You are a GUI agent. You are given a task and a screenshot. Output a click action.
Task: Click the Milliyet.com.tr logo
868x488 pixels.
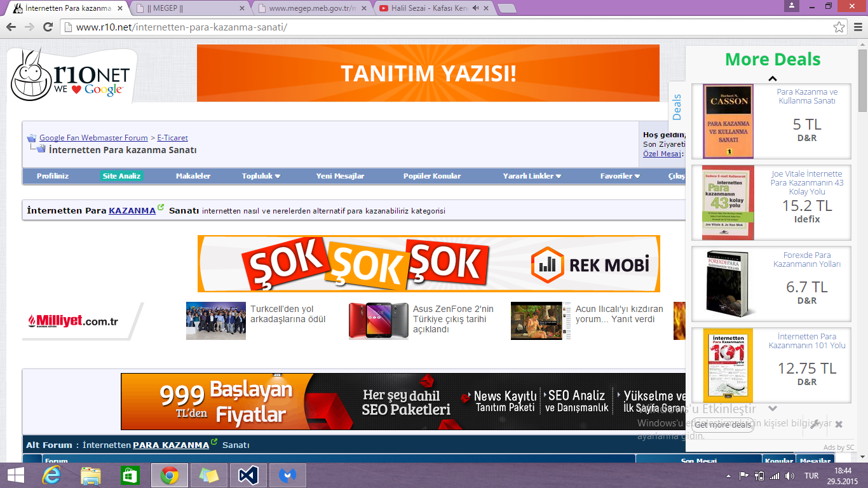pos(72,322)
